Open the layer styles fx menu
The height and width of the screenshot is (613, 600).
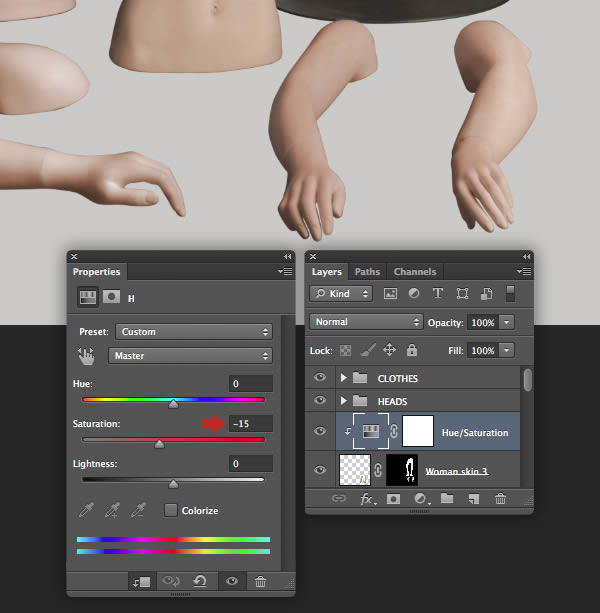[x=367, y=498]
